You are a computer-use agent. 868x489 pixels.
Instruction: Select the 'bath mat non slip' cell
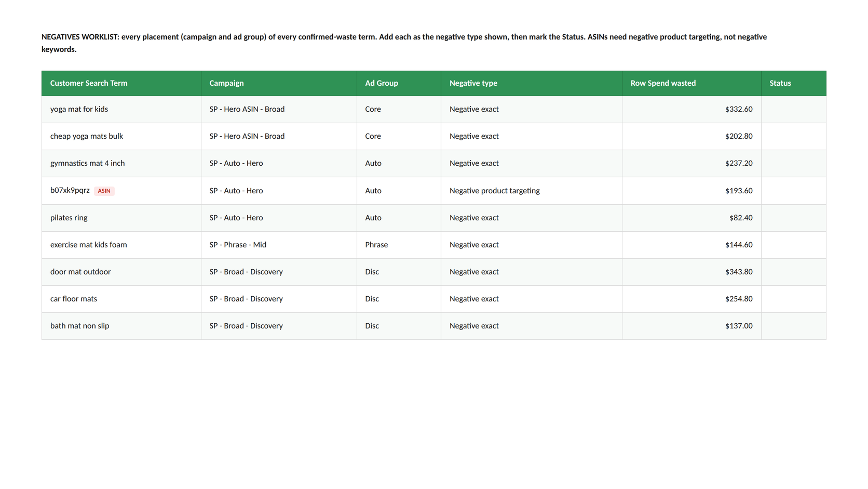[x=121, y=326]
